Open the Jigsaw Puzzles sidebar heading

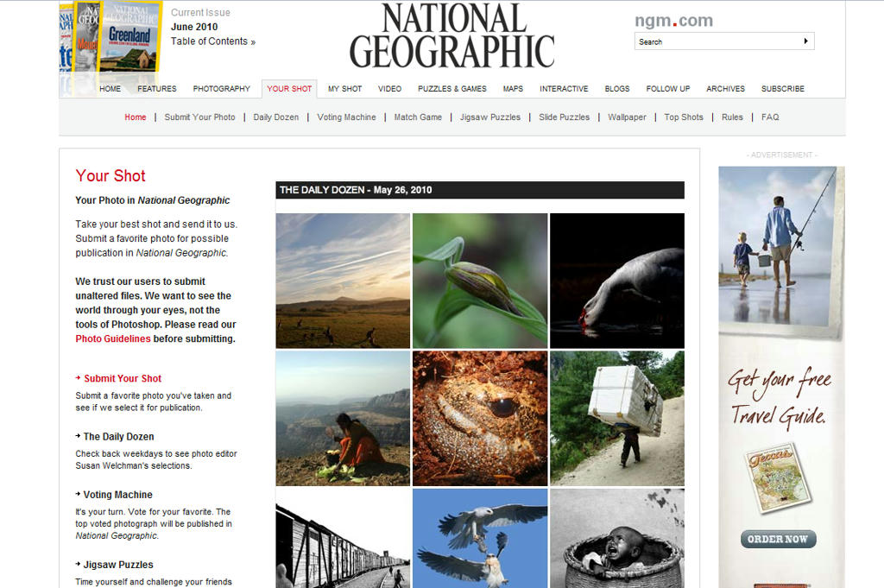[x=117, y=565]
